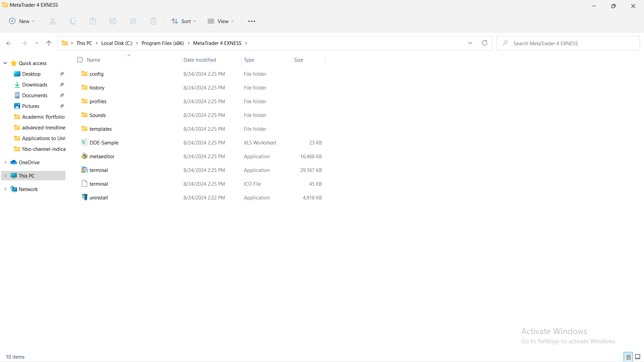Go back with the left arrow
Image resolution: width=644 pixels, height=362 pixels.
click(9, 43)
